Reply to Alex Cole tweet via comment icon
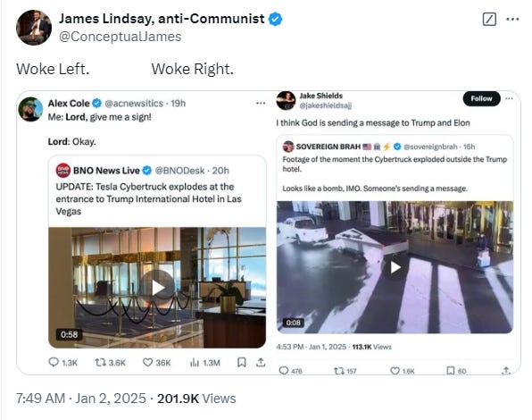This screenshot has width=532, height=420. [54, 362]
